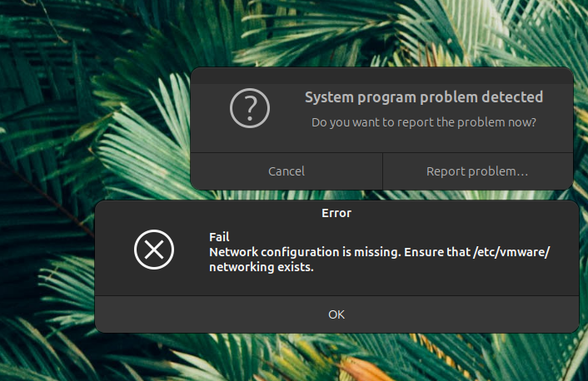Viewport: 588px width, 381px height.
Task: Click the bold 'Fail' label
Action: (x=219, y=237)
